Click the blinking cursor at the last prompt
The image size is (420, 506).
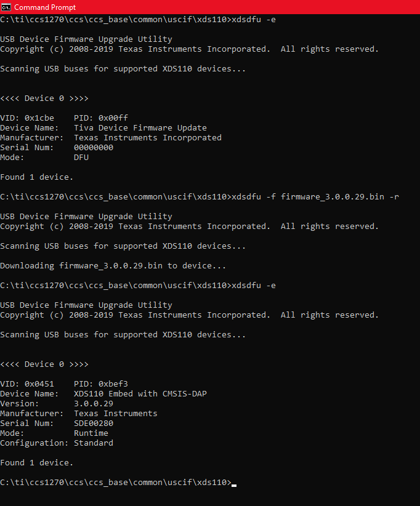tap(234, 483)
